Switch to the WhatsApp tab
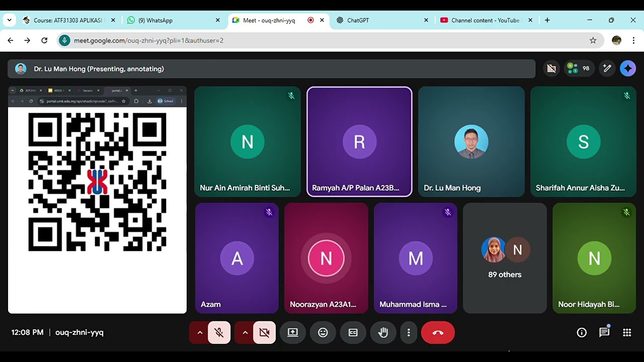644x362 pixels. 174,20
